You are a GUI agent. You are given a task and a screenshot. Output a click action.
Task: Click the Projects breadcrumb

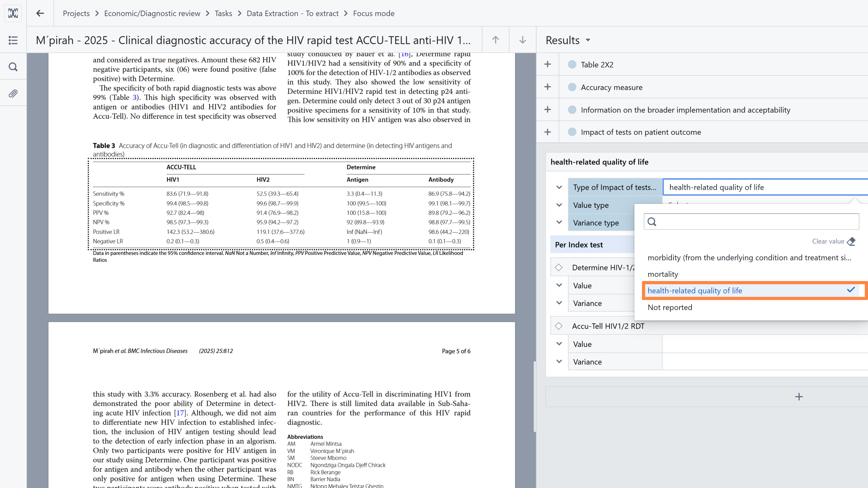(x=76, y=14)
